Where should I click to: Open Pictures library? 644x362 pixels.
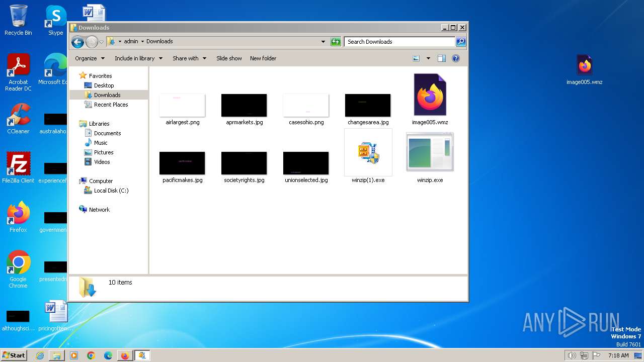[x=104, y=152]
